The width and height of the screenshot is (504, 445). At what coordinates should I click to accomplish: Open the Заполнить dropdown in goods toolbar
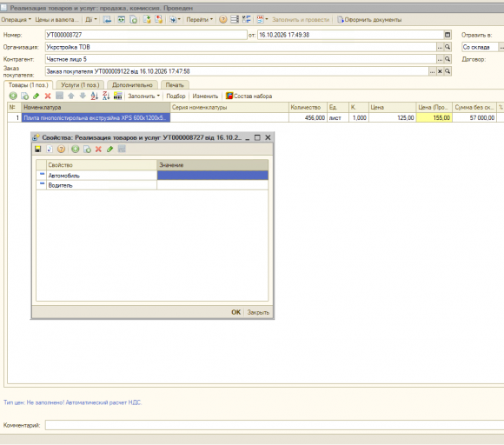click(143, 96)
